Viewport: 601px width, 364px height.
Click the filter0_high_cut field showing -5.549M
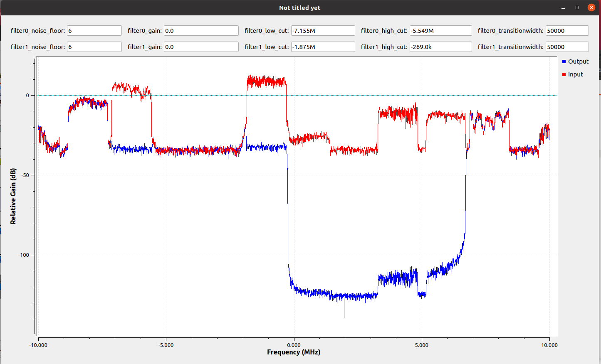441,31
